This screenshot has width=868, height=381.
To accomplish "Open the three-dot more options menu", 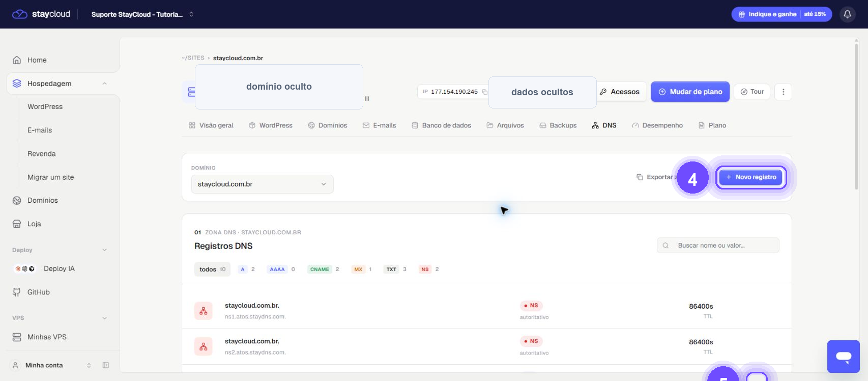I will [x=783, y=92].
